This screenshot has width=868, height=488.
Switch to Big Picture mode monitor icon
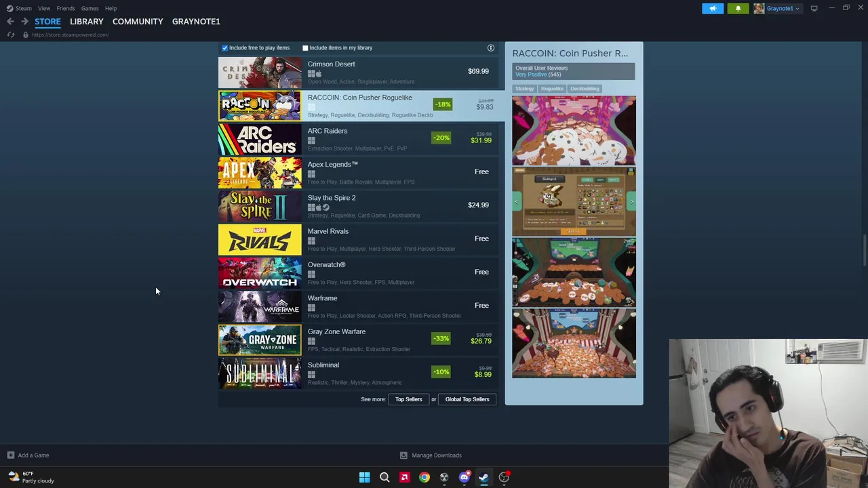point(814,8)
